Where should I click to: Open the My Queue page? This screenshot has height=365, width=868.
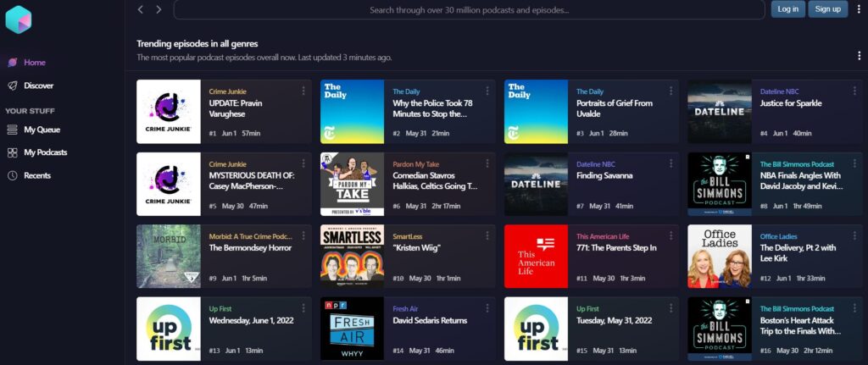[x=42, y=130]
